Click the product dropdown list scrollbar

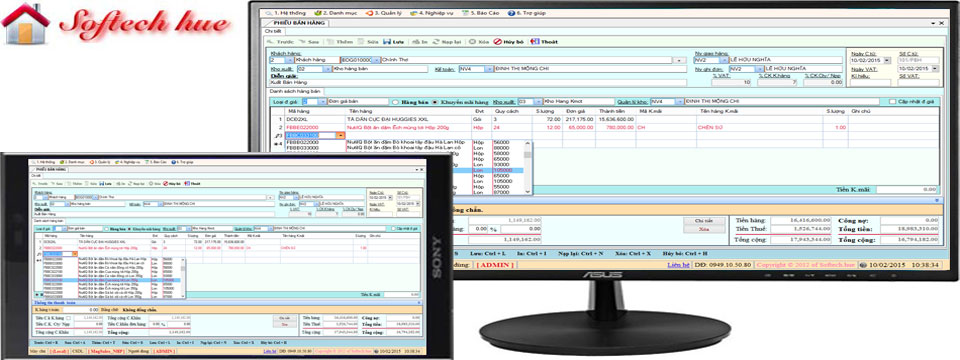528,167
